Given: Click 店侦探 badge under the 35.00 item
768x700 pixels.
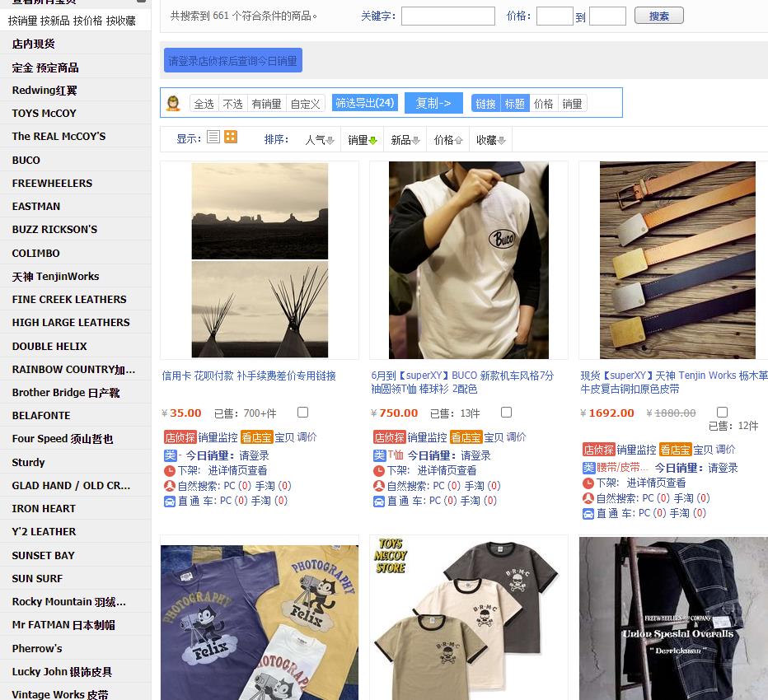Looking at the screenshot, I should click(180, 437).
